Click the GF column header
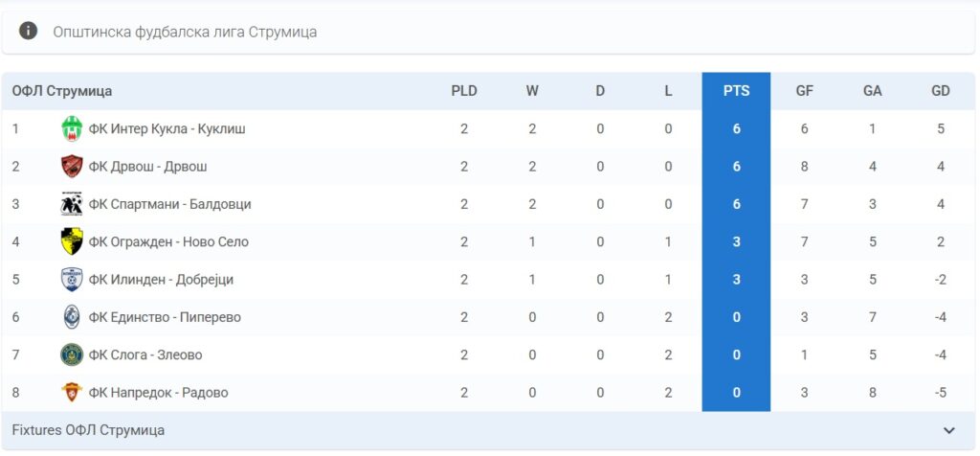Screen dimensions: 980x456 click(804, 91)
